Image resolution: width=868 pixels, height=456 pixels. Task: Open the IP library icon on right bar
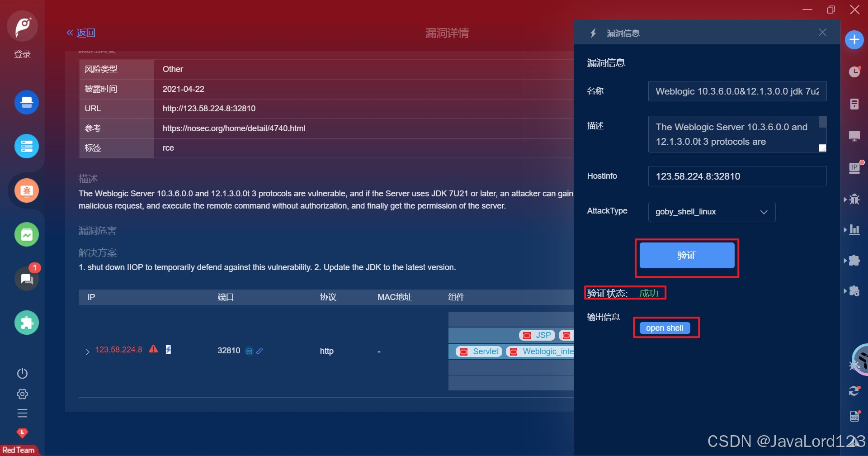click(x=854, y=168)
